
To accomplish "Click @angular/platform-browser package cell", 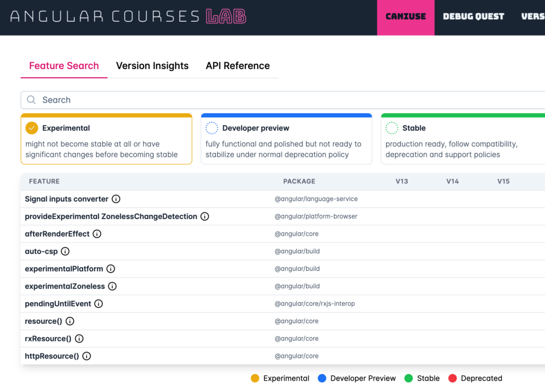I will click(316, 216).
